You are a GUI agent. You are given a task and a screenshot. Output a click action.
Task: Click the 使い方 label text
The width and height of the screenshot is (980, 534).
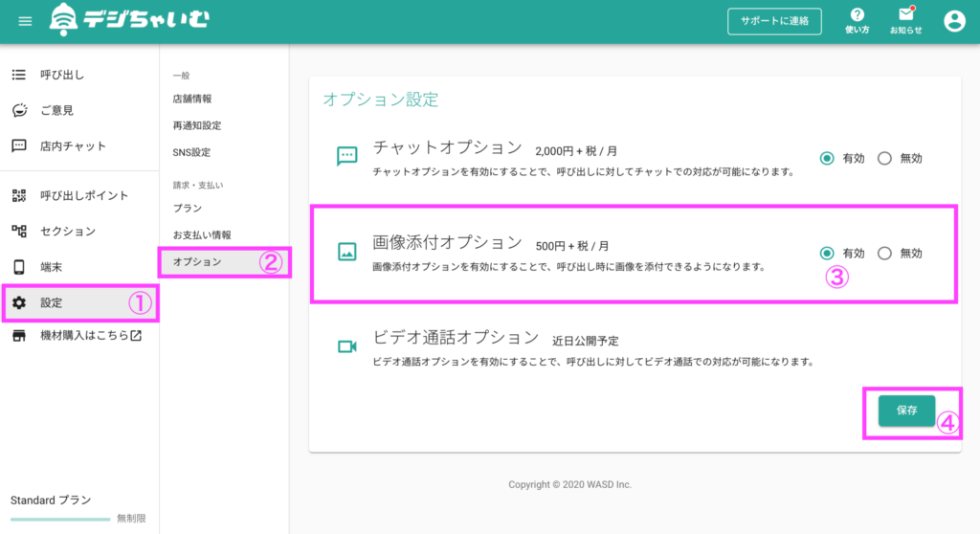857,30
